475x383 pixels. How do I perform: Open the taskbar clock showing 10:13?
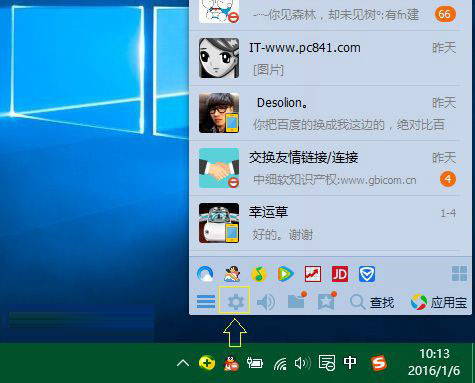click(434, 362)
